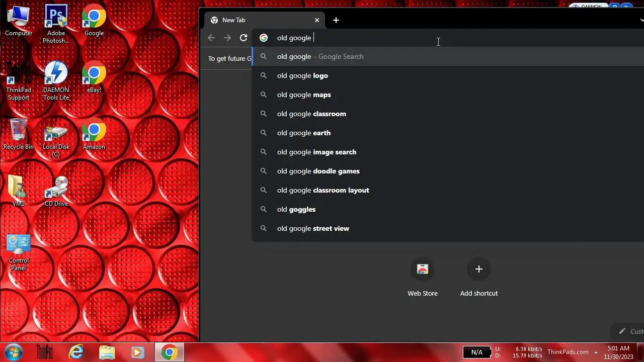Screen dimensions: 644x362
Task: Reload the page with the refresh icon
Action: [x=244, y=38]
